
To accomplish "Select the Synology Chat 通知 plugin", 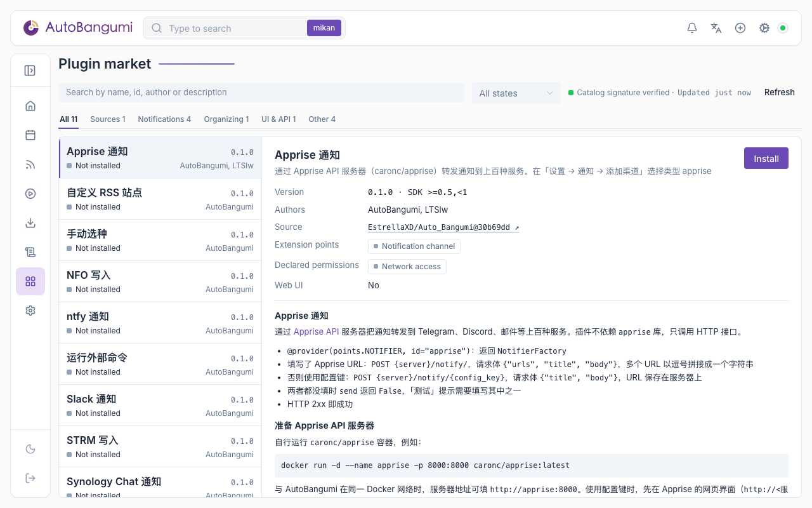I will [160, 483].
